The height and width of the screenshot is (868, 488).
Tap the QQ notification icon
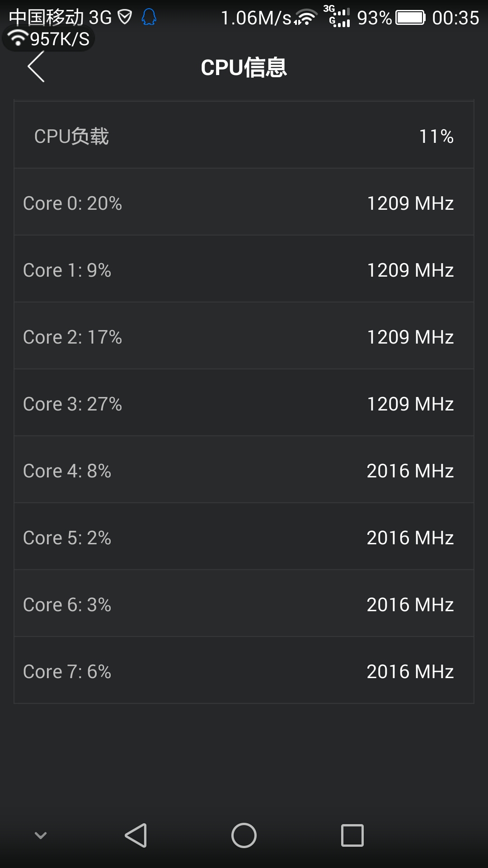pos(149,18)
